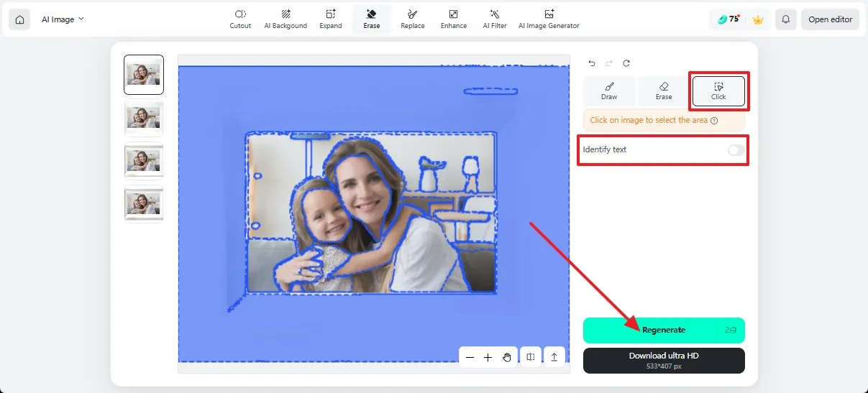
Task: Switch to the Erase tool
Action: pyautogui.click(x=372, y=19)
